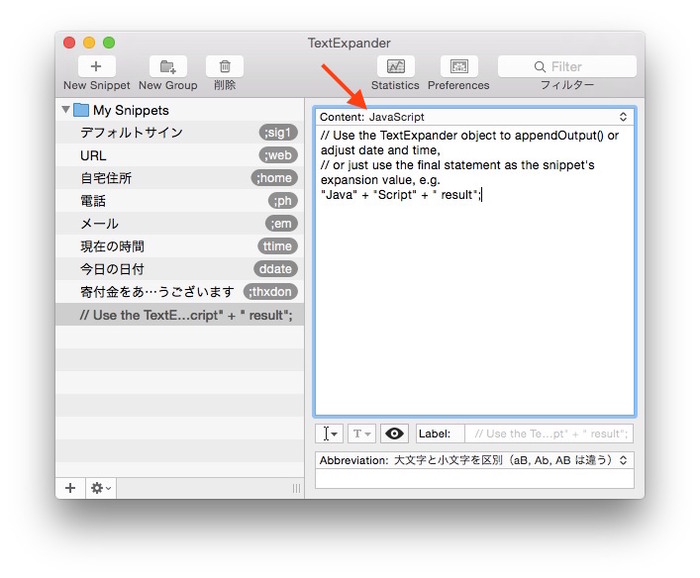Viewport: 700px width, 578px height.
Task: Collapse the My Snippets group triangle
Action: tap(66, 109)
